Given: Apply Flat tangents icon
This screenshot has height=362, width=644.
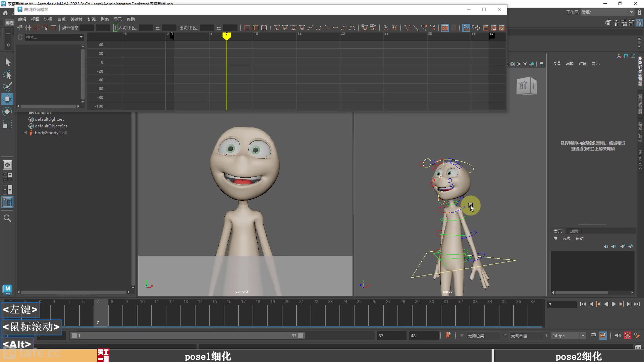Looking at the screenshot, I should pyautogui.click(x=335, y=28).
